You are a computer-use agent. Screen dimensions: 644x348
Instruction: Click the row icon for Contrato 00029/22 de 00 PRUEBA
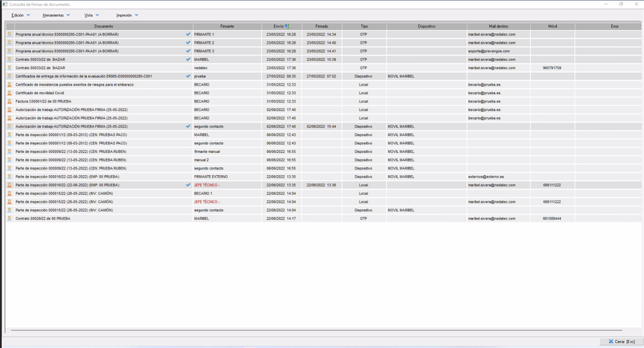(9, 219)
